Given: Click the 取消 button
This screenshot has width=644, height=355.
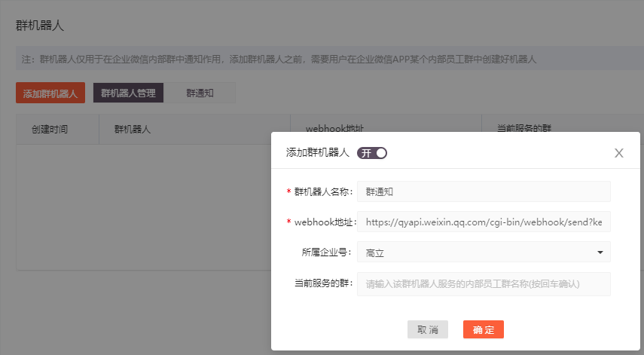Looking at the screenshot, I should 428,329.
